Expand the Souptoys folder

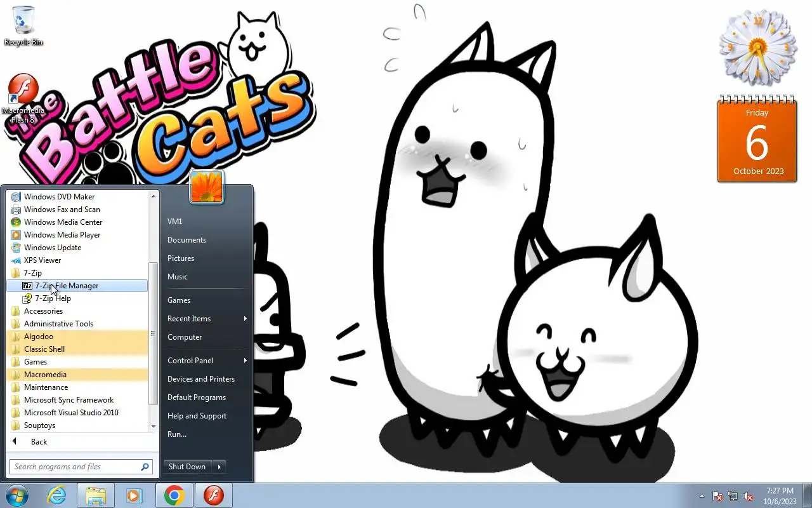coord(77,425)
